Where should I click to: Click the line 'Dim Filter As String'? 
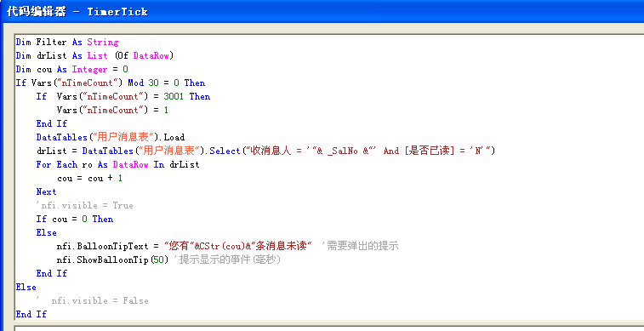pos(67,42)
